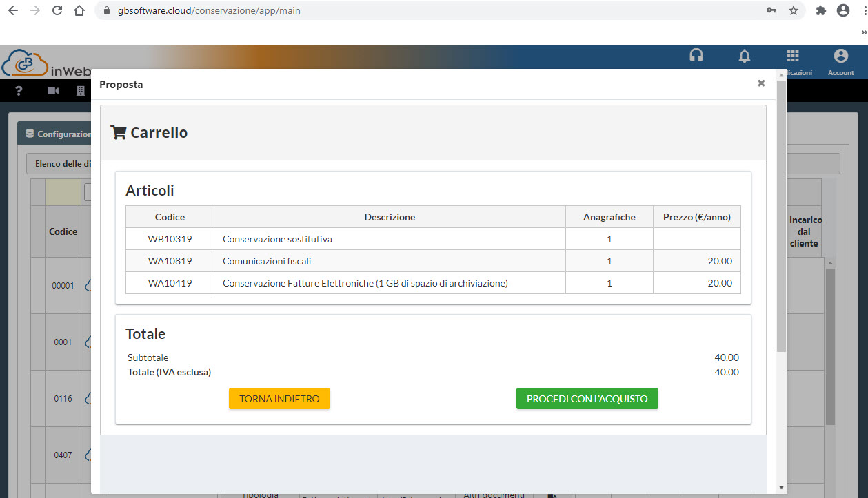Bookmark this page with the star icon
Screen dimensions: 868x498
click(794, 10)
